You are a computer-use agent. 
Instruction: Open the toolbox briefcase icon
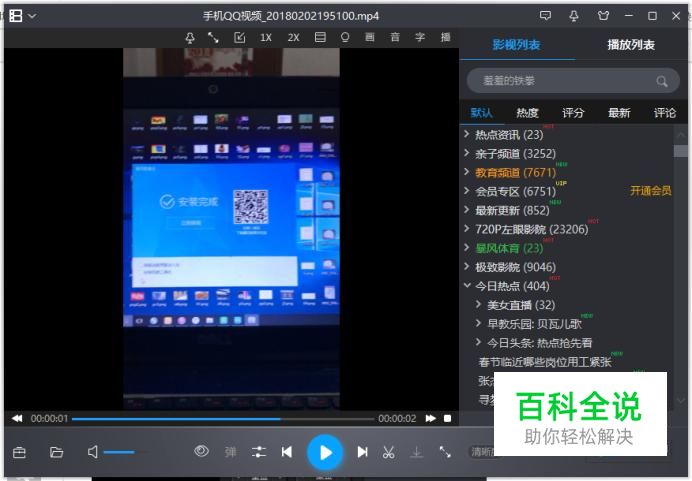(x=19, y=452)
